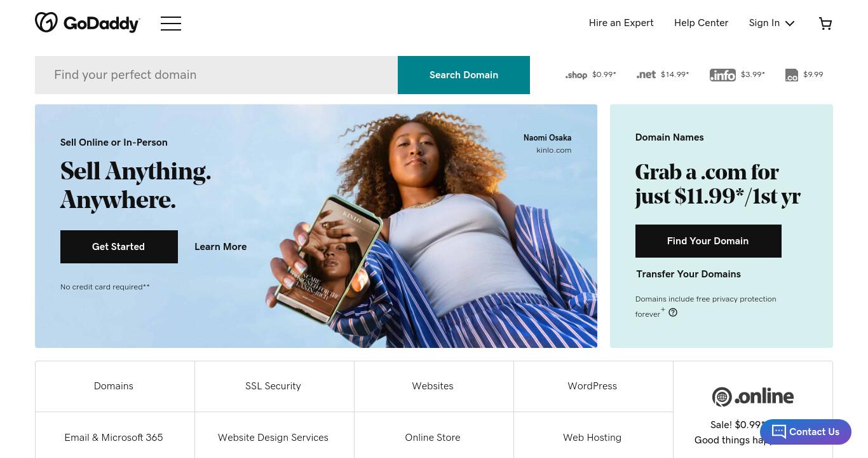The image size is (868, 458).
Task: Click the GoDaddy logo
Action: [88, 23]
